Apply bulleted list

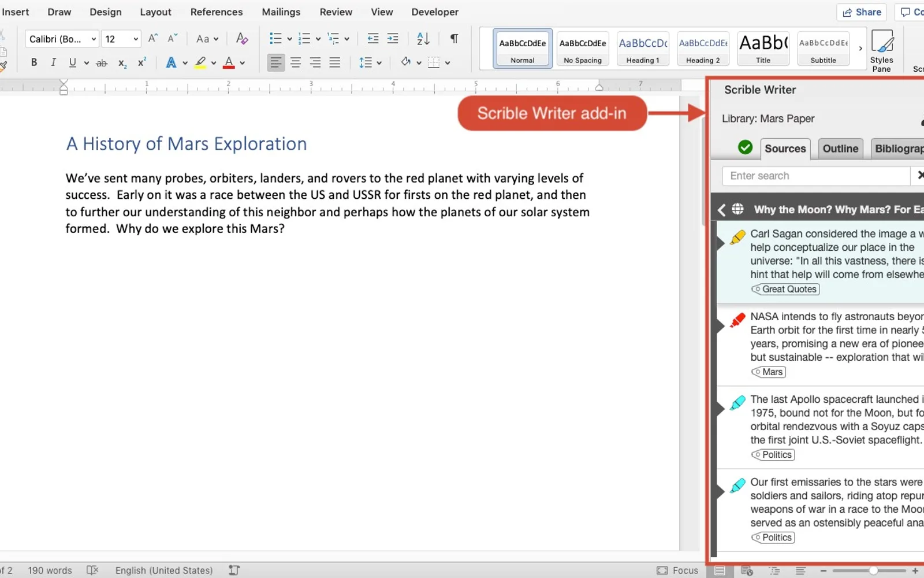[275, 39]
